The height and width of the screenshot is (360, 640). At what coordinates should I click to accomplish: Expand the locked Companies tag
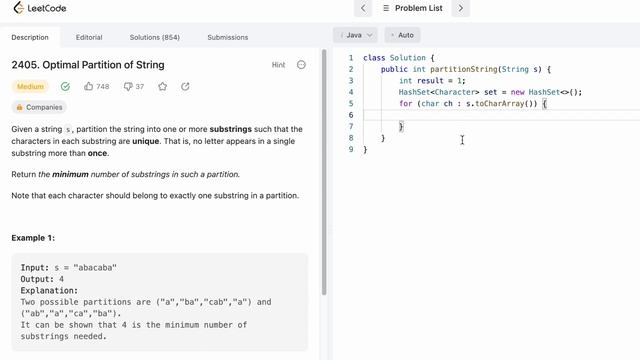point(39,107)
